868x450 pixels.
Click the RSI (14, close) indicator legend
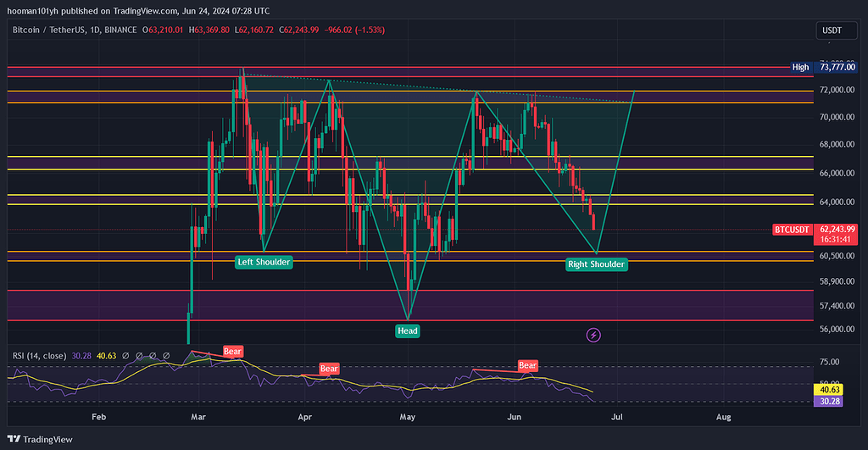point(40,356)
